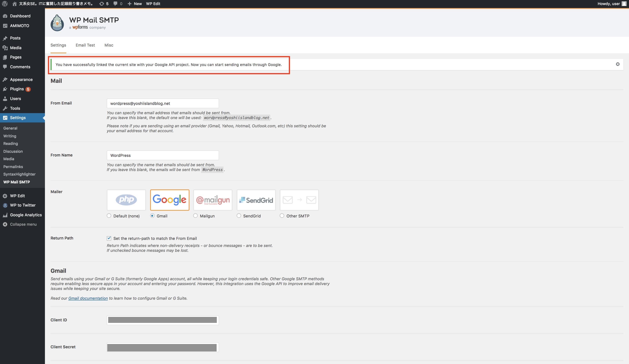
Task: Open WP to Twitter settings
Action: coord(22,205)
